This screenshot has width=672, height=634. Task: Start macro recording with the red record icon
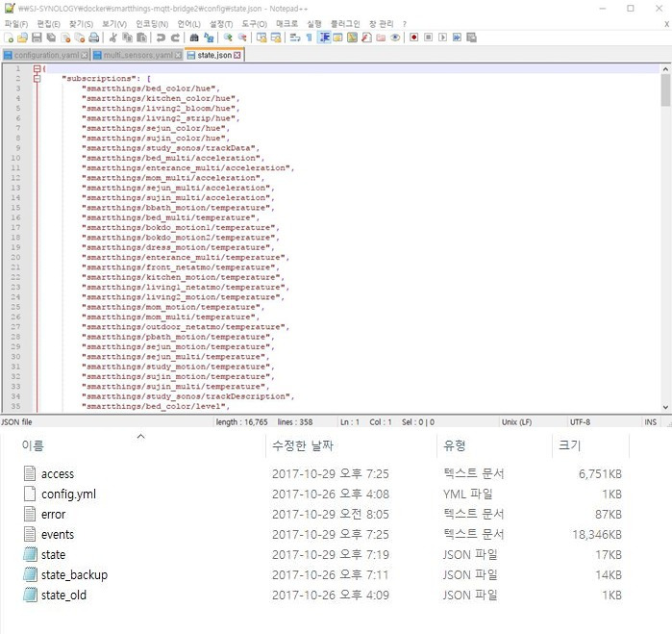414,38
